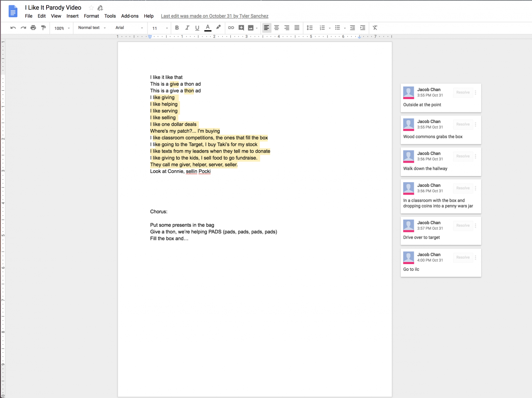
Task: Click Jacob Chan's avatar on 'Outside at the point' comment
Action: point(409,93)
